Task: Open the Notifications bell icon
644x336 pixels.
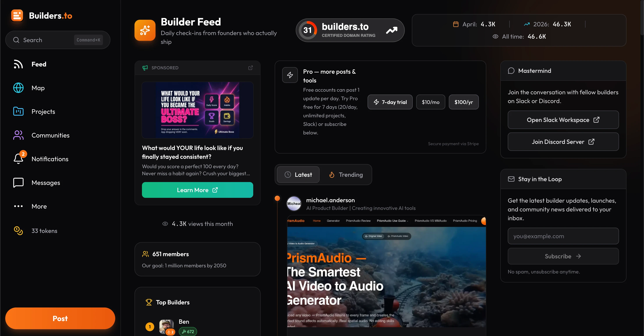Action: click(18, 159)
